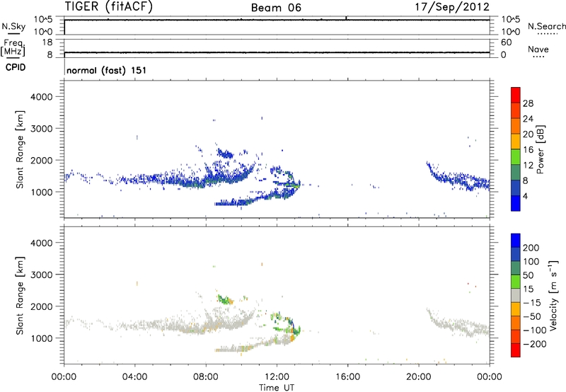Pick the light green 12–16 dB power segment

(x=516, y=156)
